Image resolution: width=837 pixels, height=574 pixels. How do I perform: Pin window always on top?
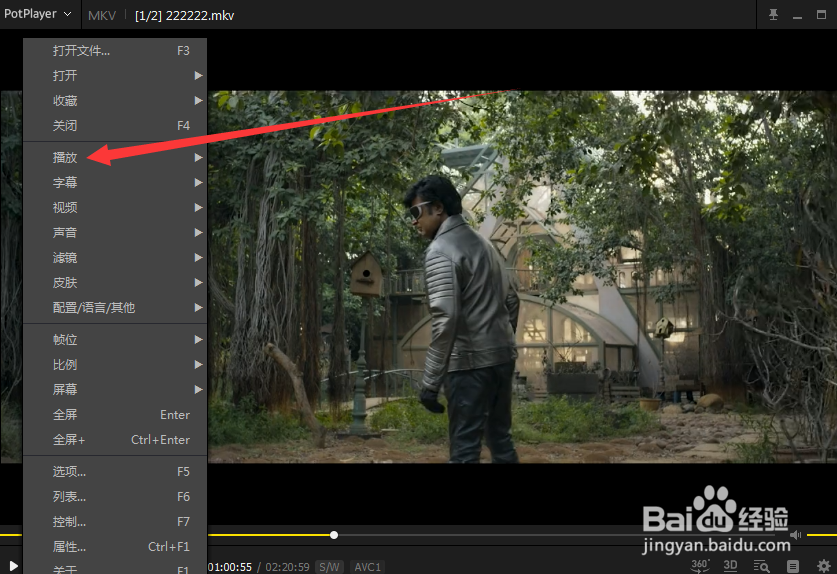[x=773, y=15]
